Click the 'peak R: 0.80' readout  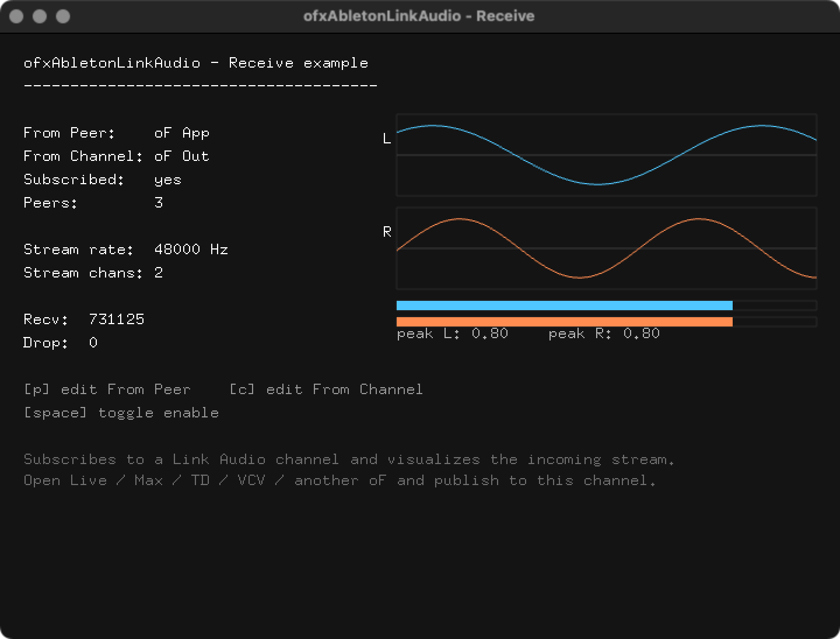[604, 333]
